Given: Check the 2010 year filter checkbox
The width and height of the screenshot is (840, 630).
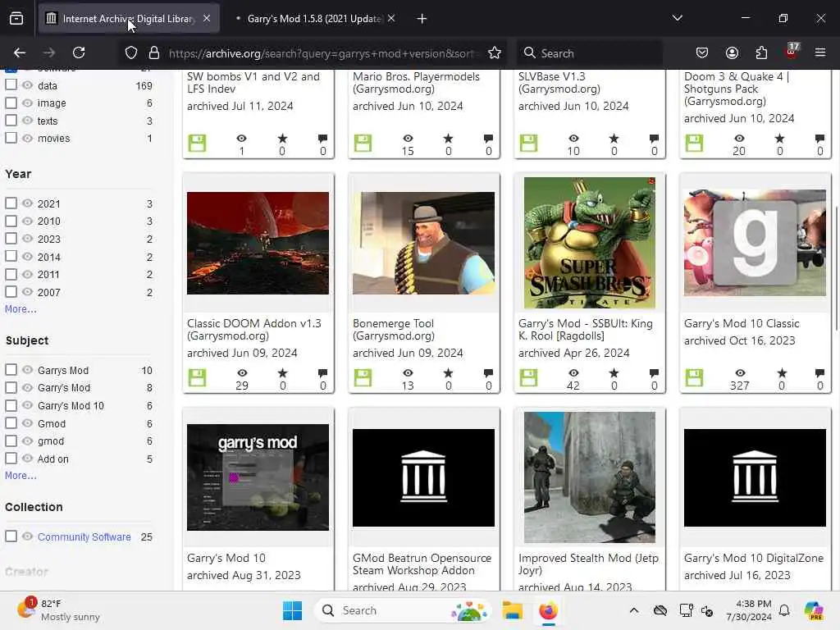Looking at the screenshot, I should point(11,221).
